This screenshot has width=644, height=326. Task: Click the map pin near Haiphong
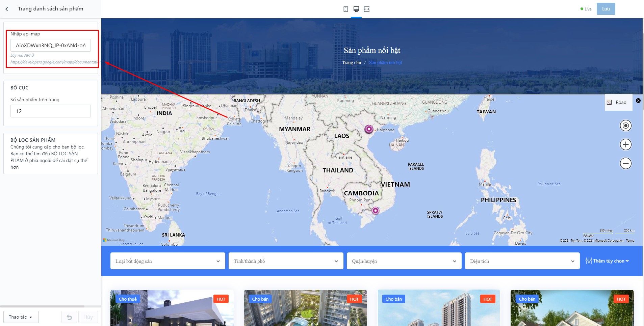point(369,129)
